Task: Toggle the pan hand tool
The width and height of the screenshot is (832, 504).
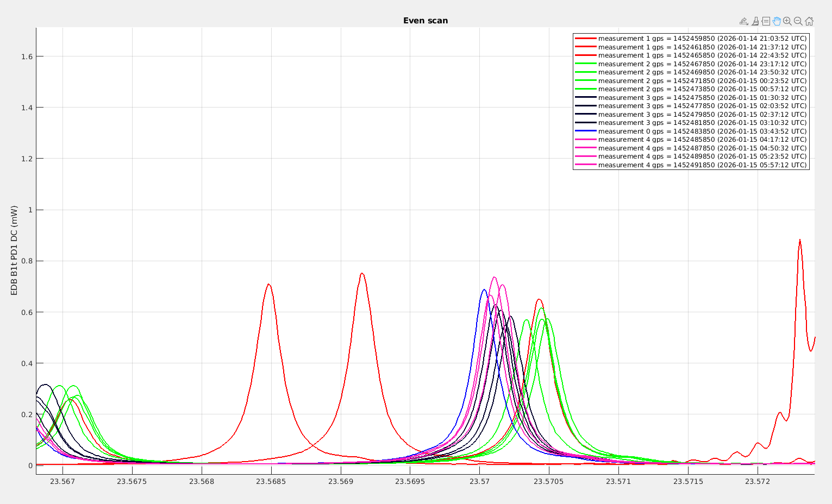Action: (777, 21)
